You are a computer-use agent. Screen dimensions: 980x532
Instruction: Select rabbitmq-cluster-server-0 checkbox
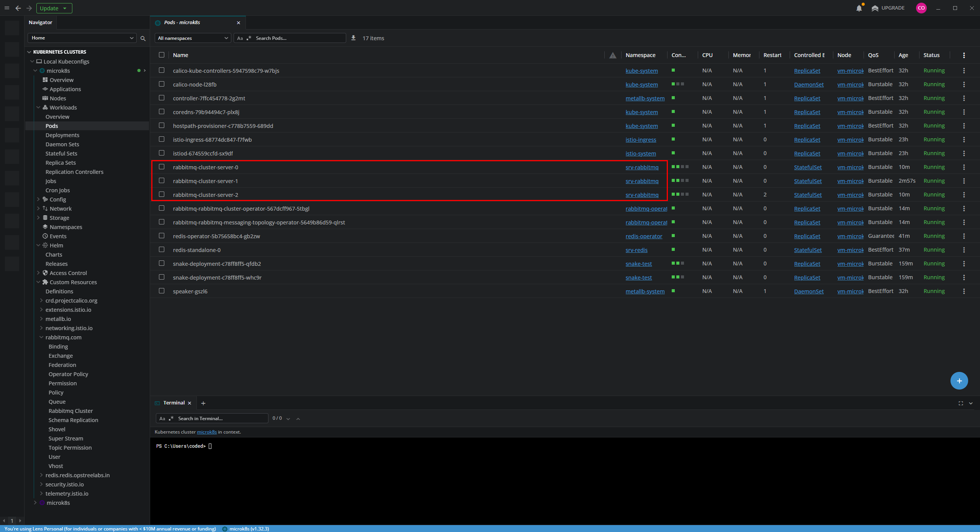(162, 167)
